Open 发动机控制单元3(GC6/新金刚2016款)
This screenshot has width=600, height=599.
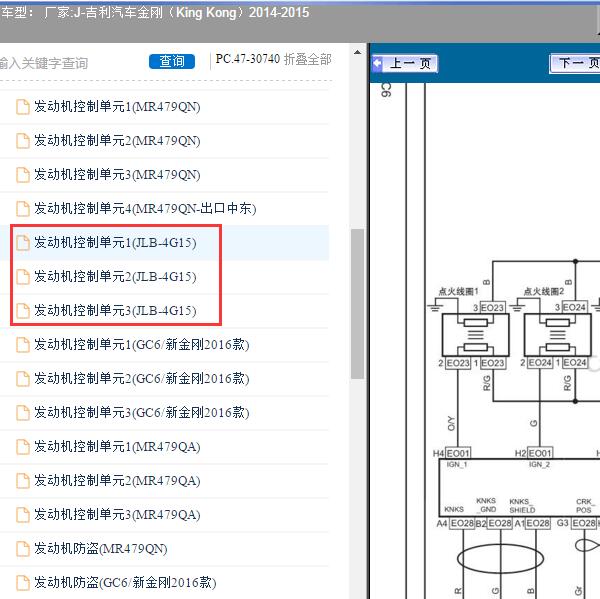[142, 413]
